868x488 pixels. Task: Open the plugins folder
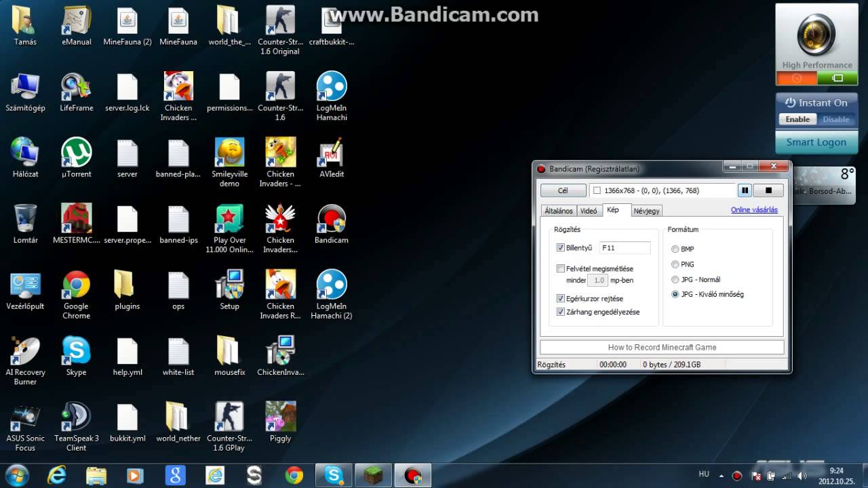pyautogui.click(x=127, y=290)
